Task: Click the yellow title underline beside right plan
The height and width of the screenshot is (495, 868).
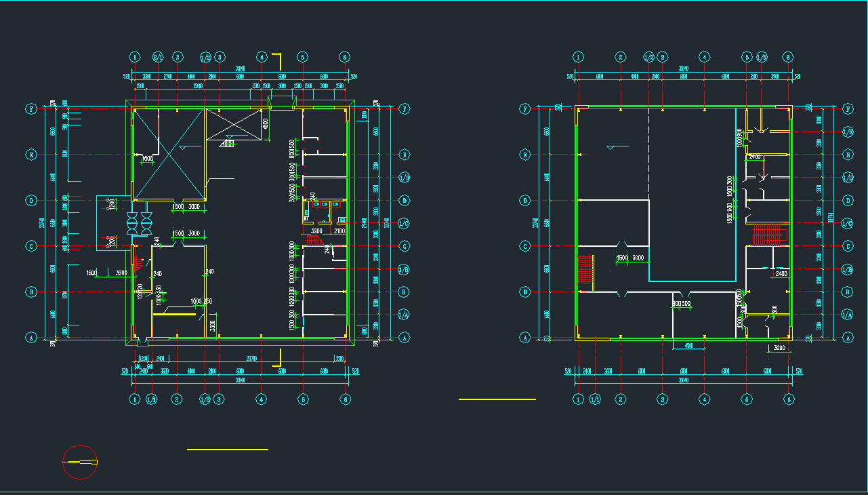Action: click(x=497, y=399)
